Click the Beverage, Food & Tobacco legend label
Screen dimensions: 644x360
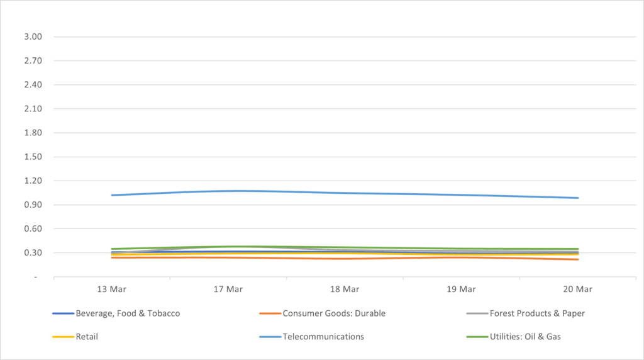point(128,313)
